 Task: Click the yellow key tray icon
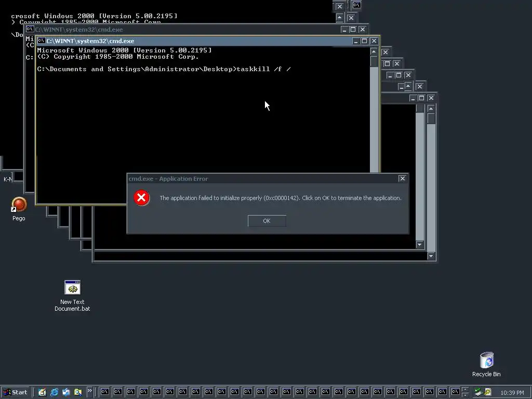487,392
